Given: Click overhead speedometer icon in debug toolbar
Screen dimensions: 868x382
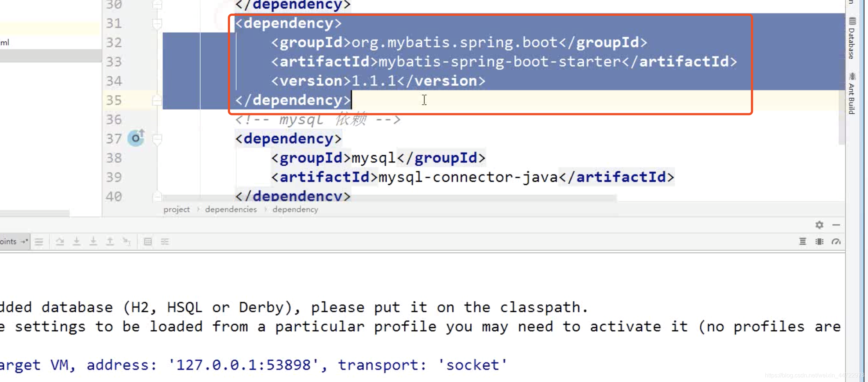Looking at the screenshot, I should (x=836, y=242).
